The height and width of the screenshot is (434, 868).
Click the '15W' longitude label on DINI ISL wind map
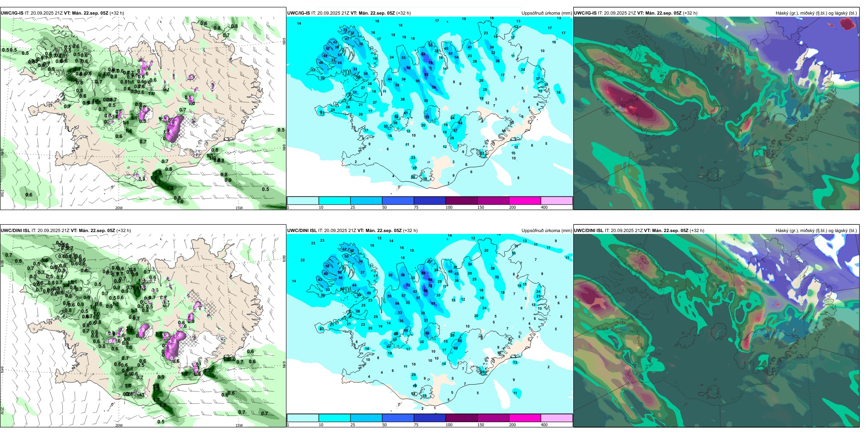tap(239, 425)
